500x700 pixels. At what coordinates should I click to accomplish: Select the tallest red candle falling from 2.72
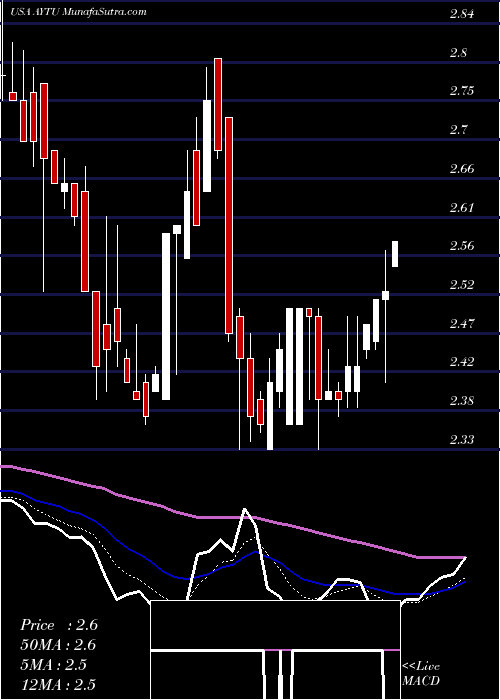(229, 225)
